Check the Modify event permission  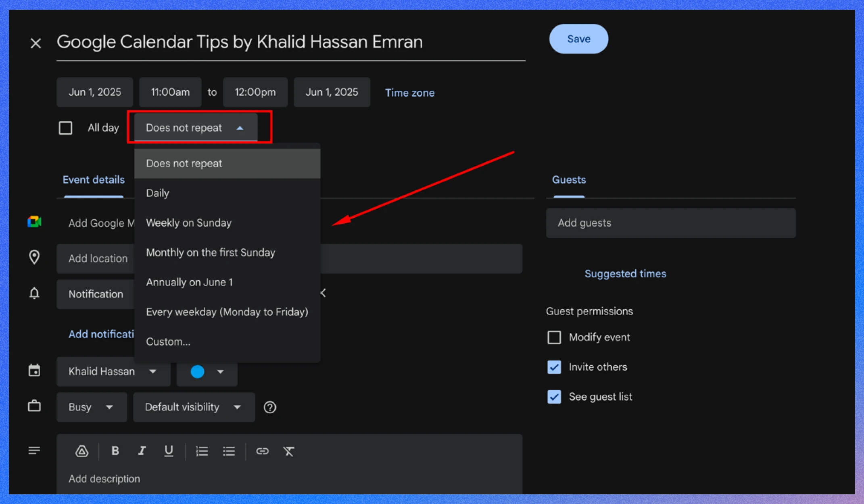pyautogui.click(x=554, y=337)
